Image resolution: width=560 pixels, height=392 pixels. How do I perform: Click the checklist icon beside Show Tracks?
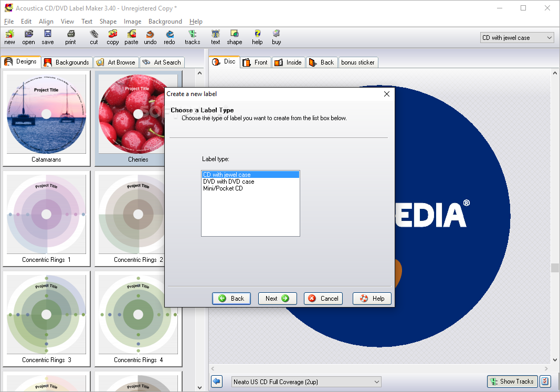pyautogui.click(x=545, y=382)
